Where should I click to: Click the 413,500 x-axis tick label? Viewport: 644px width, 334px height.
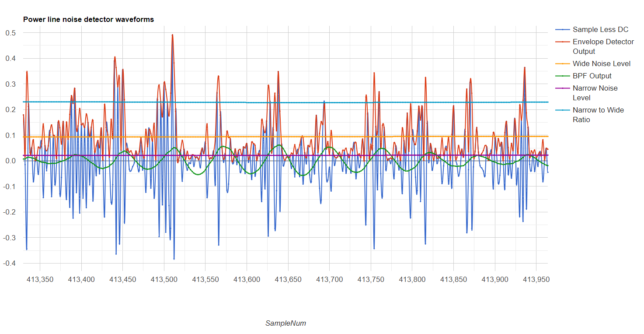click(x=164, y=279)
